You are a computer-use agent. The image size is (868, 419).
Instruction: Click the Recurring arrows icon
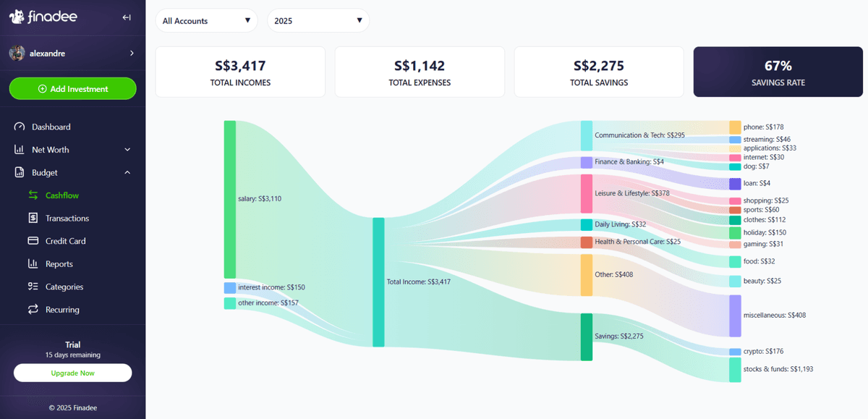click(x=33, y=310)
